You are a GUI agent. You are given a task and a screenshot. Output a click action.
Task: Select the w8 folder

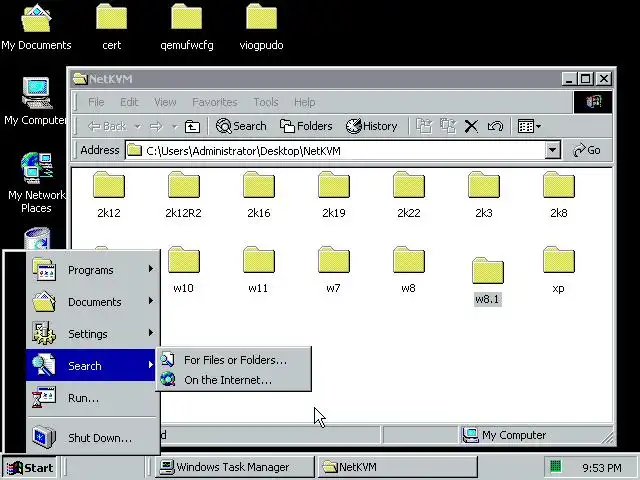pos(409,270)
